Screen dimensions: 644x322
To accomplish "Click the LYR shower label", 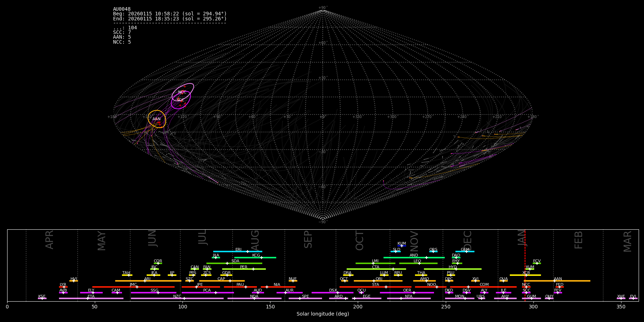I will click(x=63, y=285).
